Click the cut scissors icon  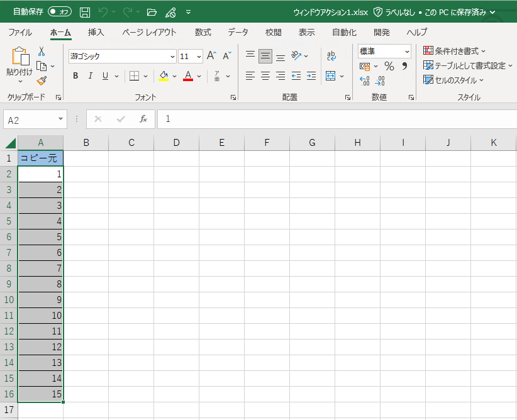[x=42, y=51]
